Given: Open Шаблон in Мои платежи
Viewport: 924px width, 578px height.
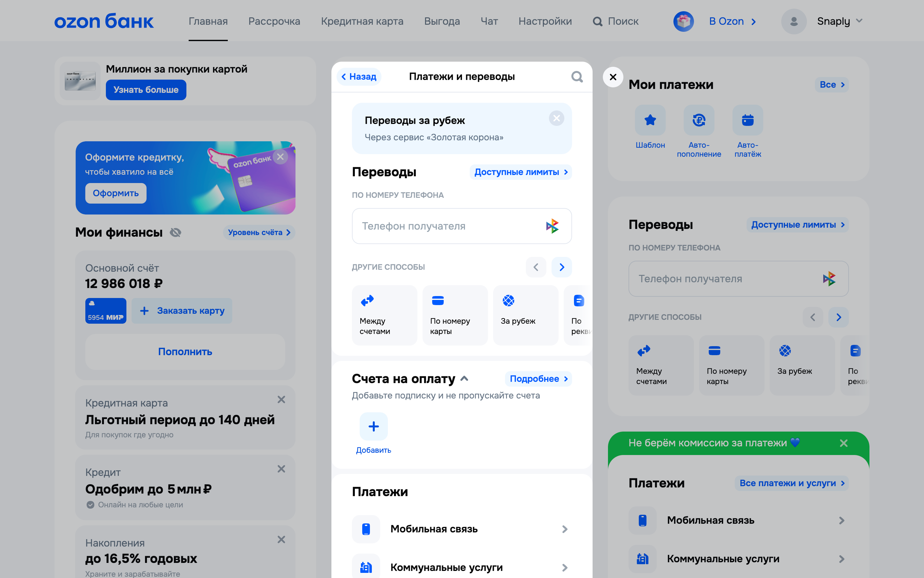Looking at the screenshot, I should pos(650,127).
